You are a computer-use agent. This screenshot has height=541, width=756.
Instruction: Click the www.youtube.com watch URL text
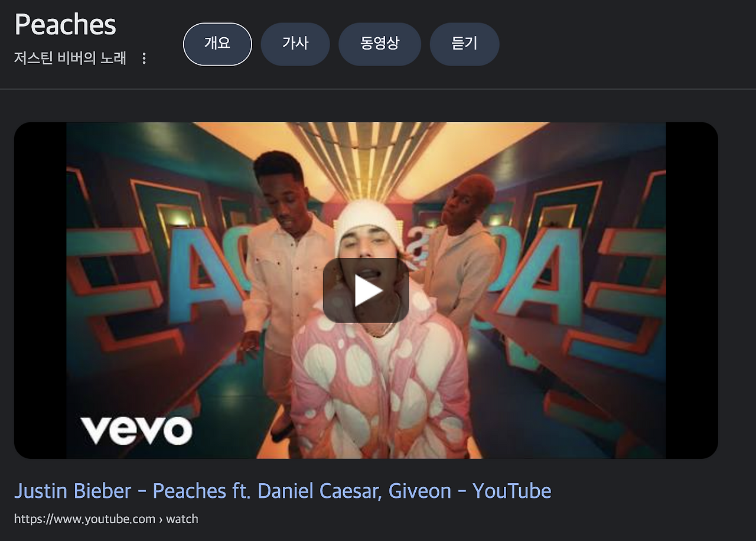[106, 519]
